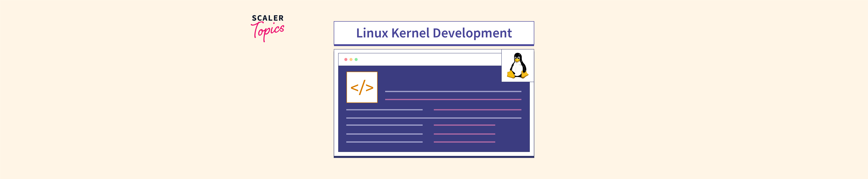Click the pink line beside the code icon
Screen dimensions: 868x179
453,100
